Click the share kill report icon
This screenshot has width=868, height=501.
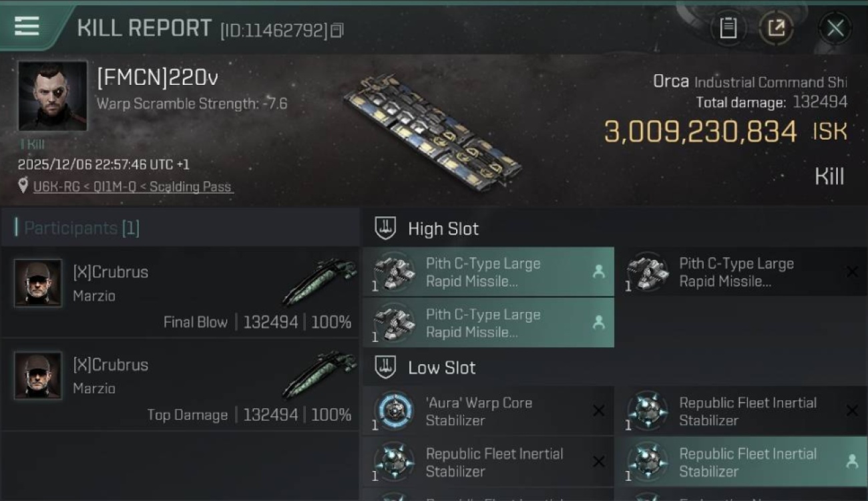776,28
